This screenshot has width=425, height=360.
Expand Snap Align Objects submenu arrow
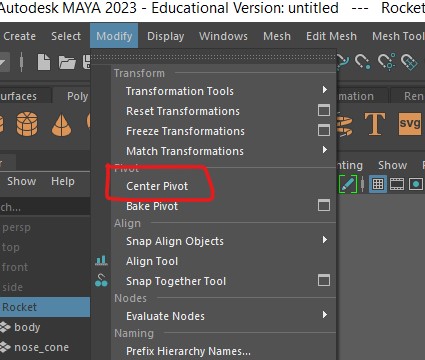tap(325, 240)
